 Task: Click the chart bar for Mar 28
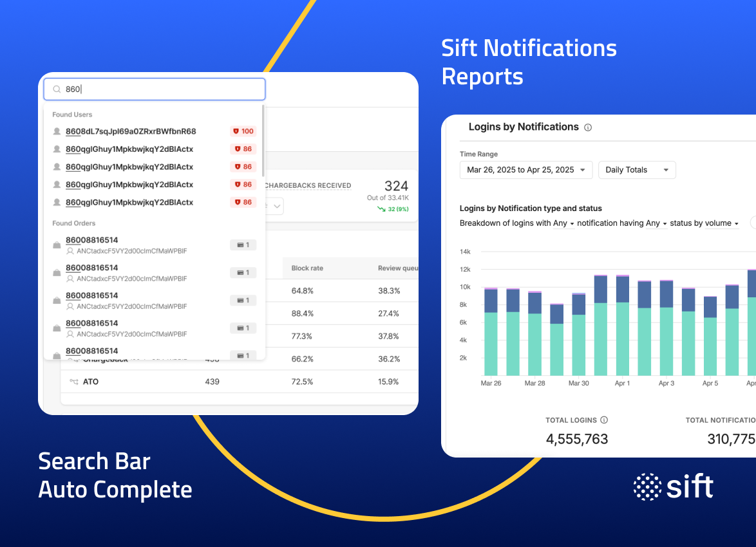(x=534, y=333)
